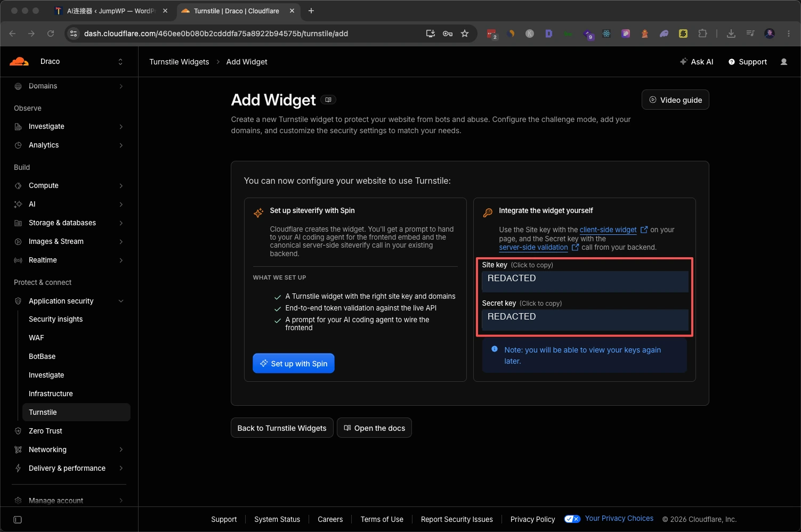Expand the Realtime section chevron

[x=121, y=260]
